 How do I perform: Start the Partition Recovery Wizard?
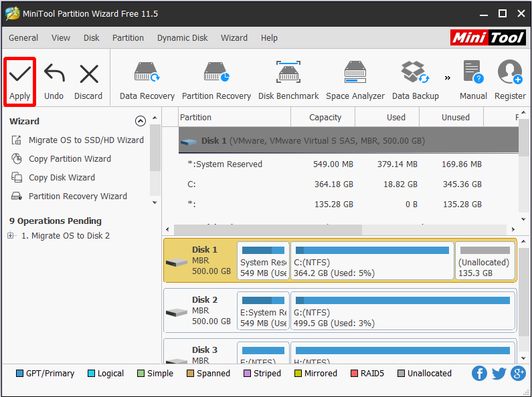[78, 196]
